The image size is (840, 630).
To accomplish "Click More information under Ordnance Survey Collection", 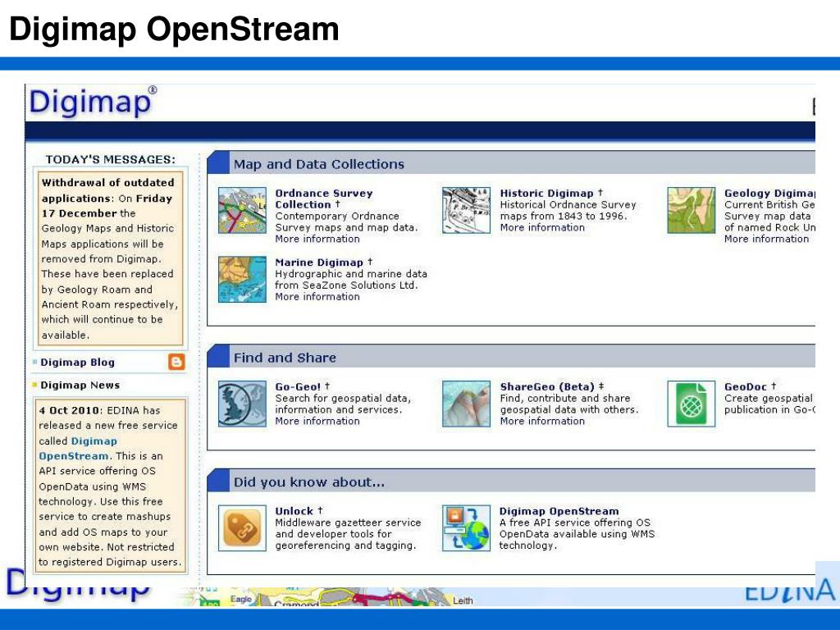I will point(317,240).
